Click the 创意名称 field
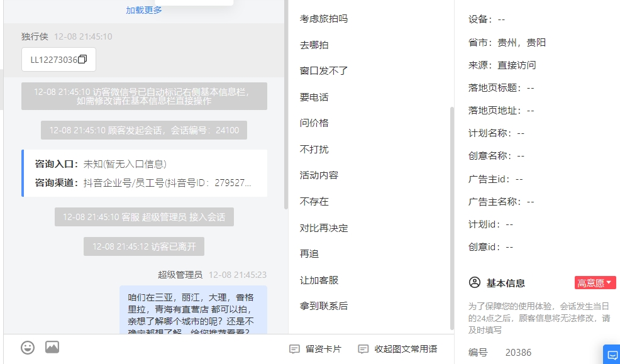The height and width of the screenshot is (364, 620). (497, 156)
